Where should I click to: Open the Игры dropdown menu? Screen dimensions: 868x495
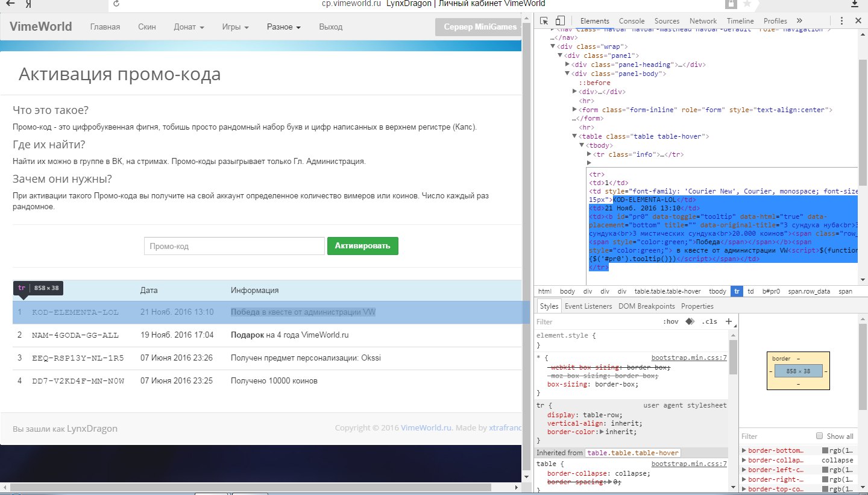point(235,27)
